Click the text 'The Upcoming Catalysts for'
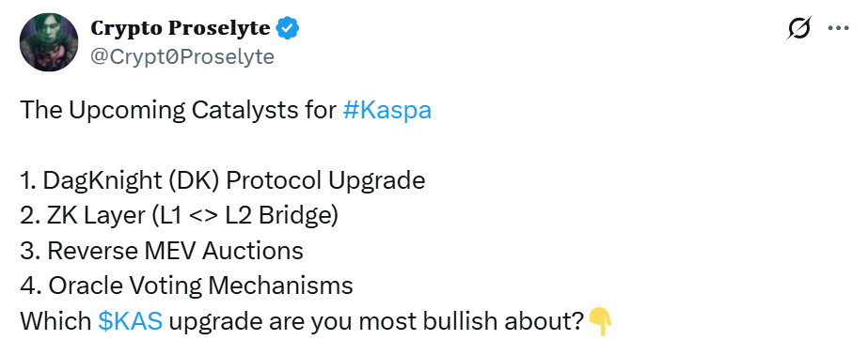The height and width of the screenshot is (340, 868). coord(179,111)
